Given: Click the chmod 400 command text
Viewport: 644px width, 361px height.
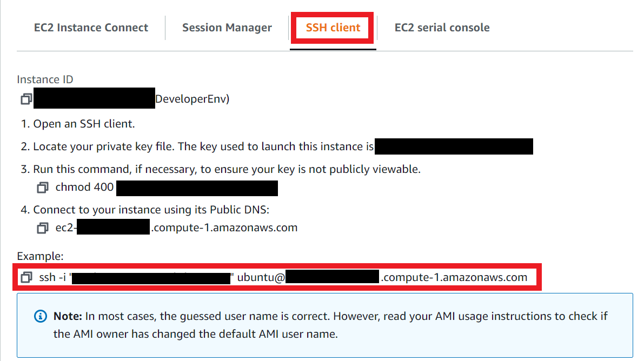Looking at the screenshot, I should pyautogui.click(x=84, y=188).
